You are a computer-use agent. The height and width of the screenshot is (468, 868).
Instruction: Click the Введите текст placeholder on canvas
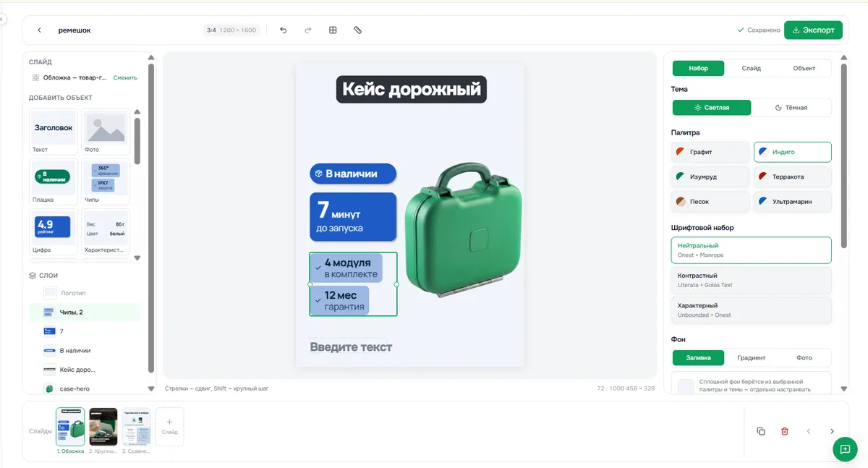click(x=351, y=346)
